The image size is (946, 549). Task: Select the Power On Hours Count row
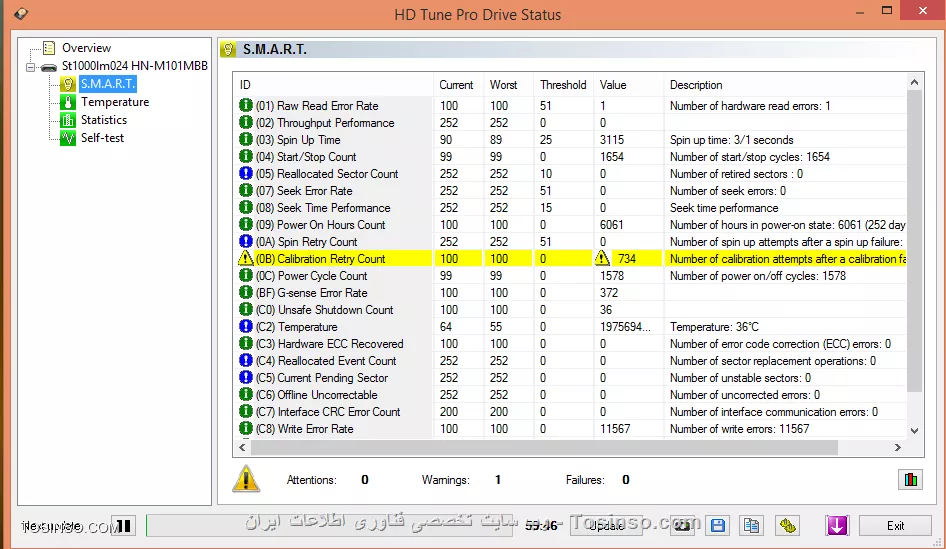570,224
